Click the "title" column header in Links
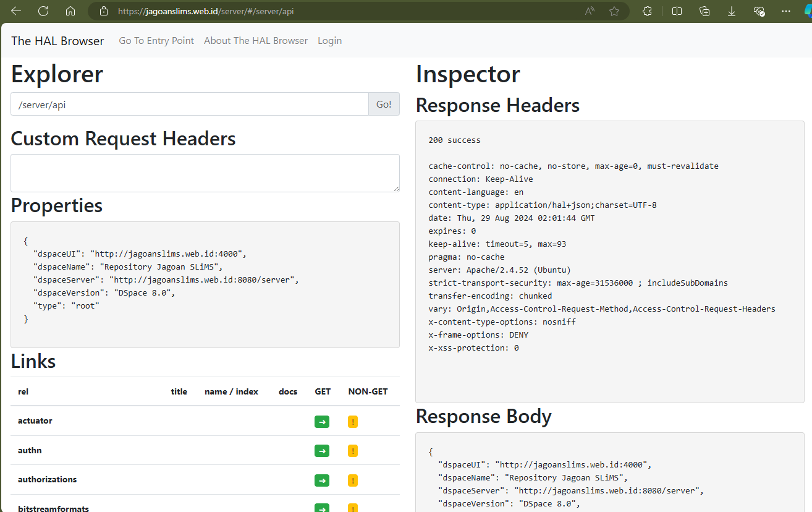Screen dimensions: 812x512 179,391
